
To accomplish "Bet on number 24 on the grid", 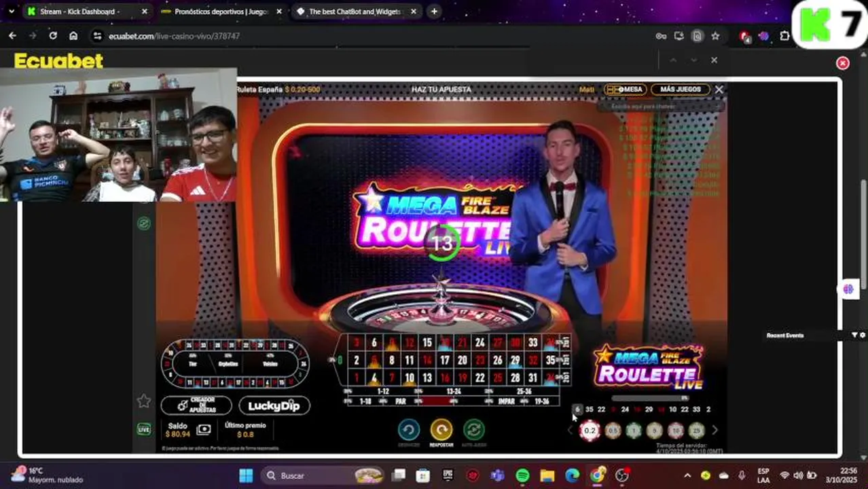I will click(480, 343).
